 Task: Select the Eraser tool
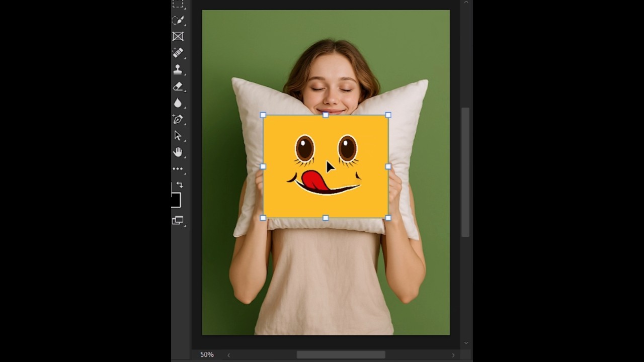pos(178,86)
